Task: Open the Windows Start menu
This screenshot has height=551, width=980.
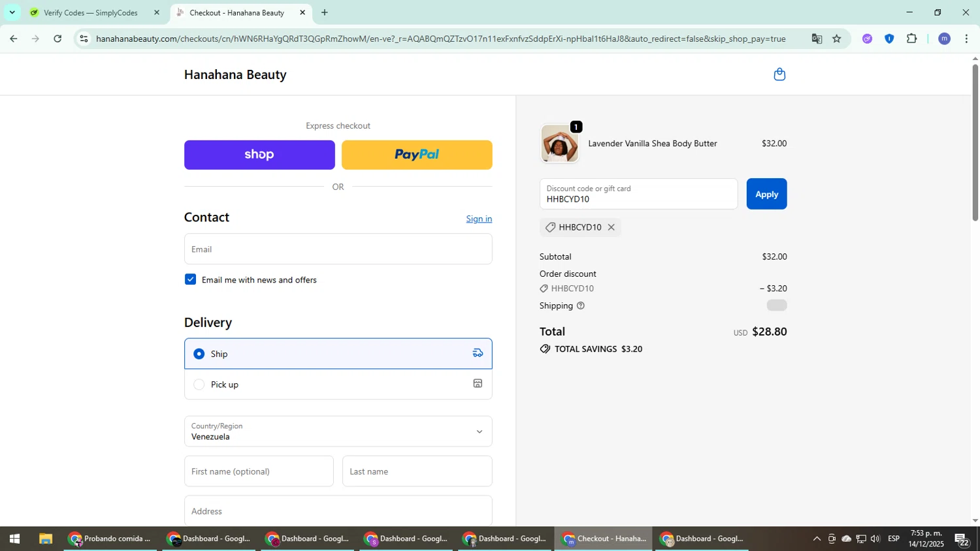Action: pos(14,539)
